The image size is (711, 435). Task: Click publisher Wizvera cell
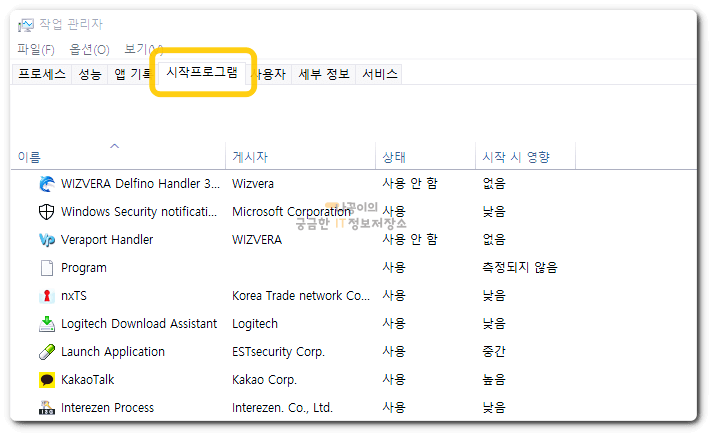tap(253, 184)
